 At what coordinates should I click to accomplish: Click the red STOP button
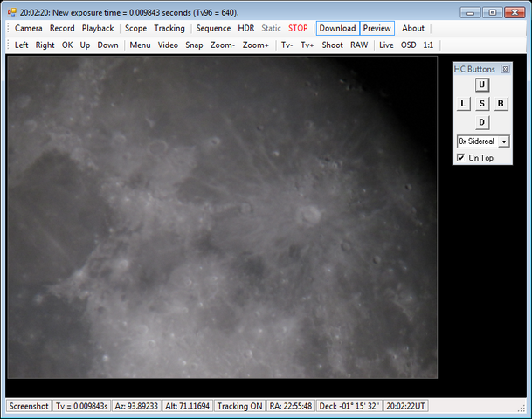pyautogui.click(x=298, y=28)
